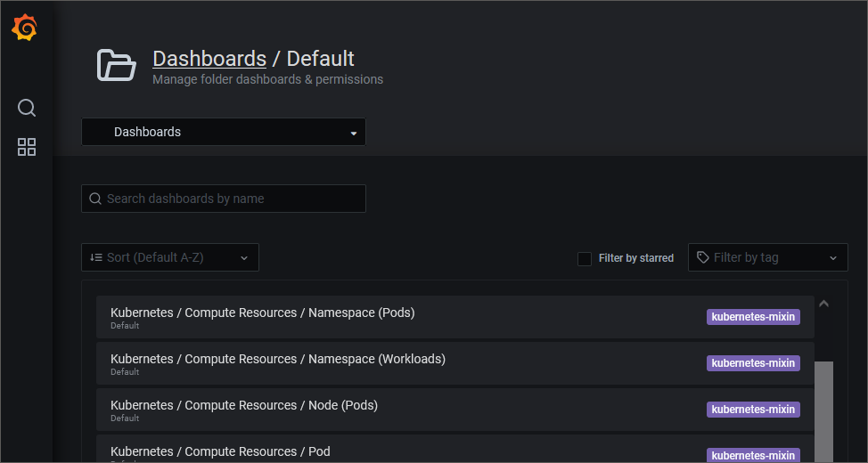The width and height of the screenshot is (868, 463).
Task: Click the Dashboards breadcrumb link
Action: (x=209, y=59)
